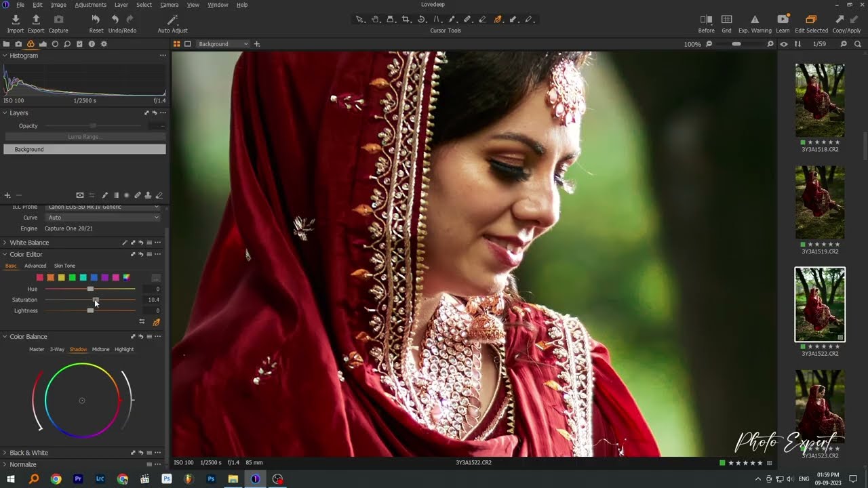Click the Learn video icon

(x=783, y=20)
